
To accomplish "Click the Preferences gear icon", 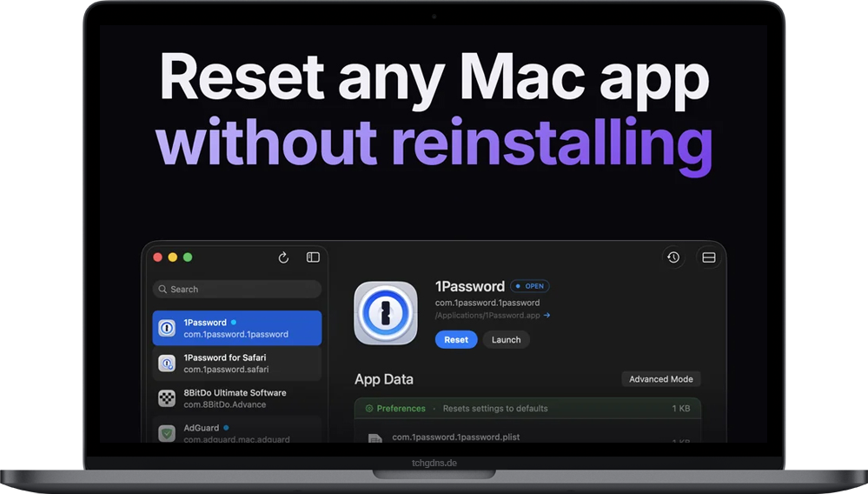I will [x=369, y=409].
